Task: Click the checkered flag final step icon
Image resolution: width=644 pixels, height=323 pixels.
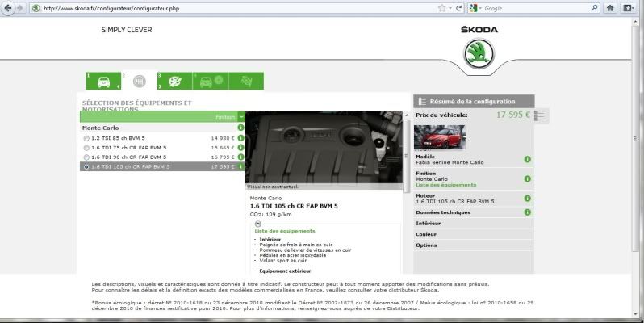Action: point(244,82)
